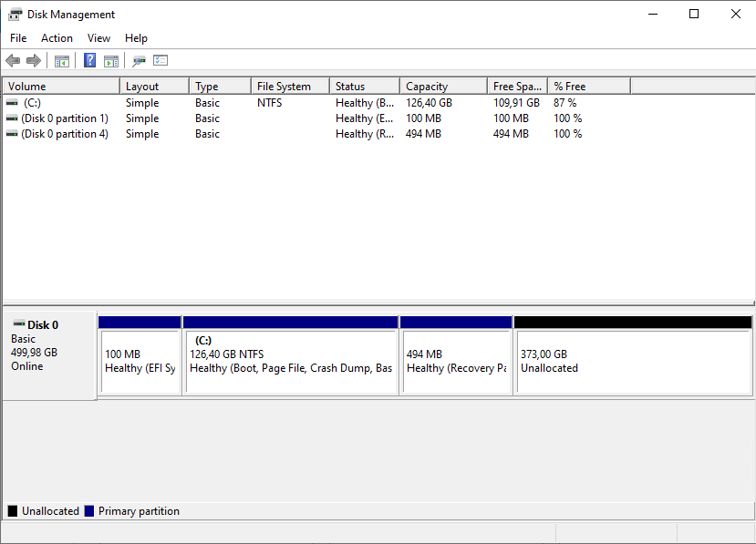Select the 494 MB Recovery partition block
This screenshot has width=756, height=544.
(x=455, y=361)
